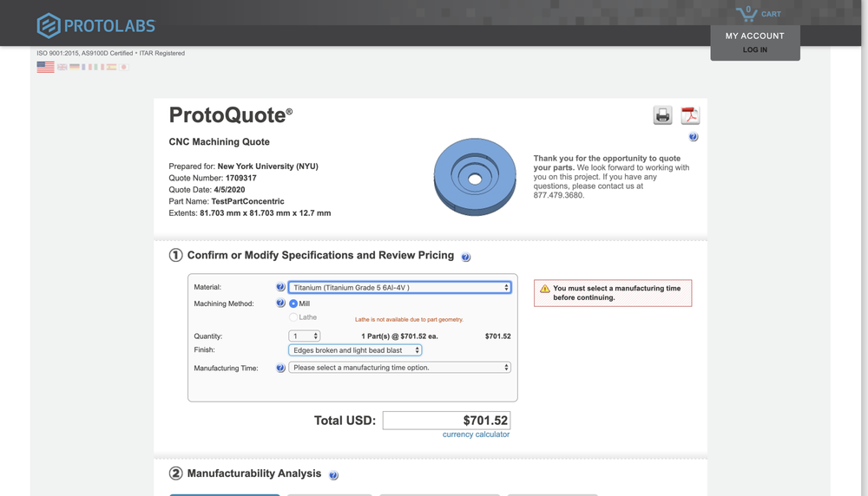This screenshot has width=868, height=496.
Task: Click phone number 877.479.3680
Action: (x=558, y=195)
